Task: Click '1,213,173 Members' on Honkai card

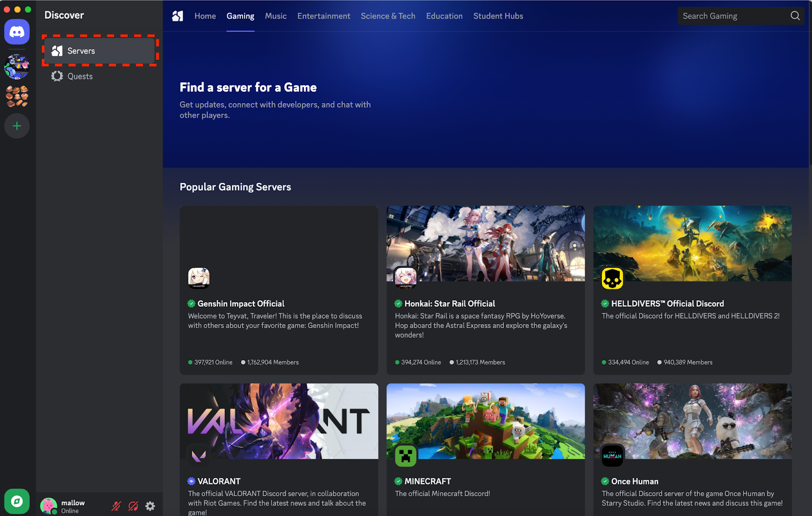Action: (x=481, y=362)
